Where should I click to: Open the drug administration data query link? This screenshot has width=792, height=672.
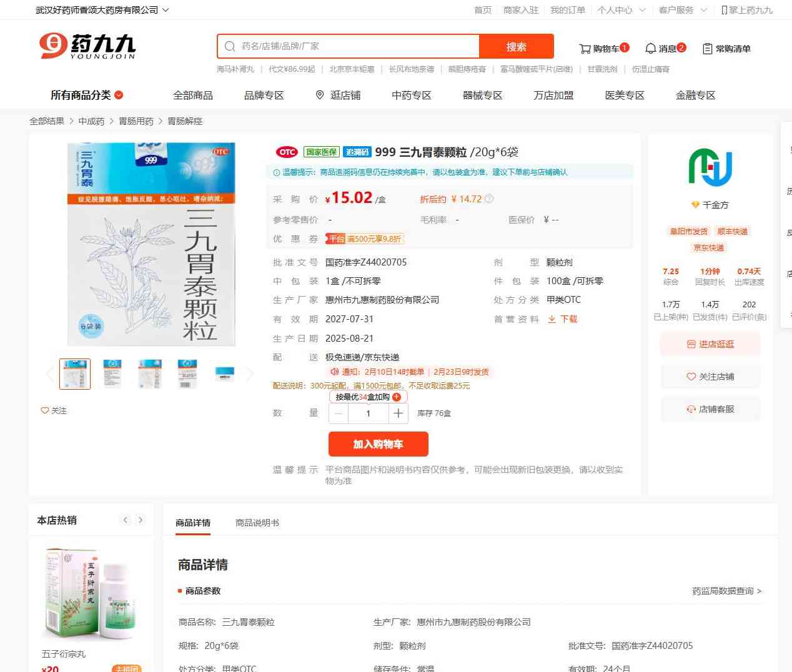(726, 591)
